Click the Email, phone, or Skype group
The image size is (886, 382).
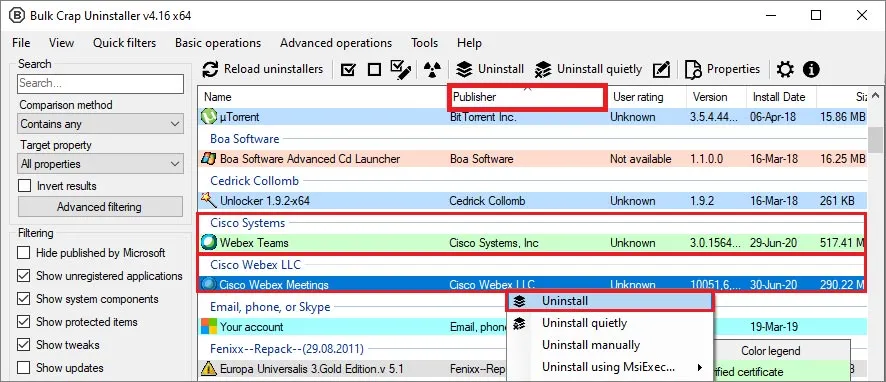pos(270,307)
